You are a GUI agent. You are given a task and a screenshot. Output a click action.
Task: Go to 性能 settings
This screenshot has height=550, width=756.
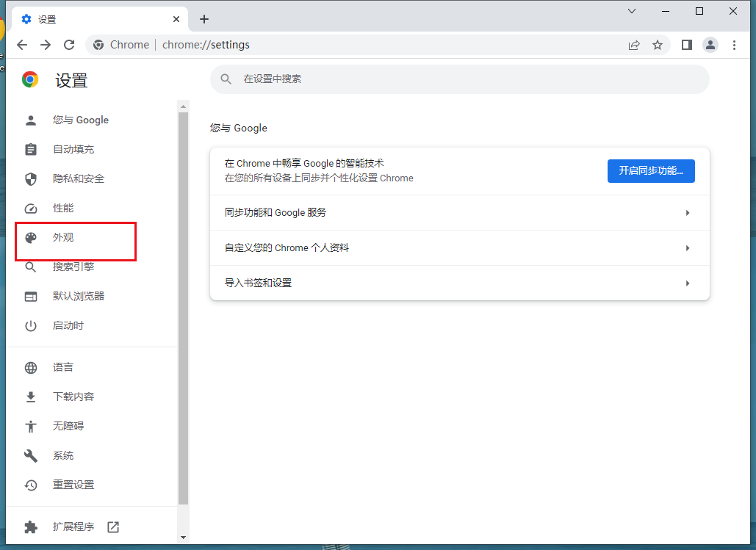coord(63,209)
